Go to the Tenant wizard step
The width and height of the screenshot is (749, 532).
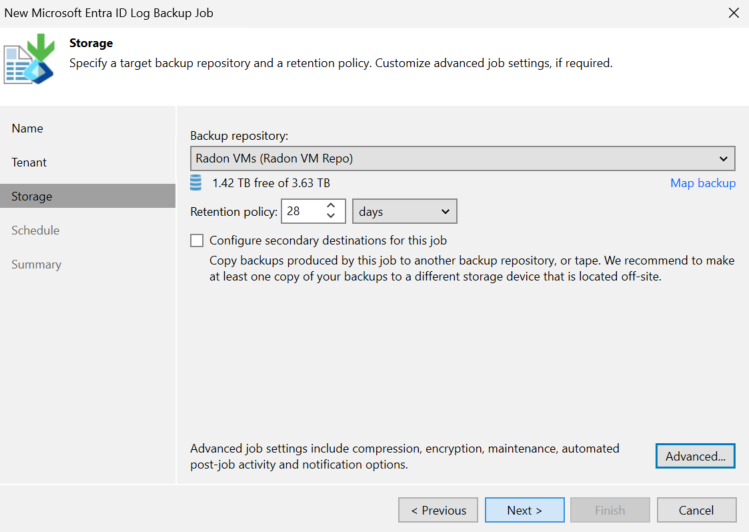(29, 162)
